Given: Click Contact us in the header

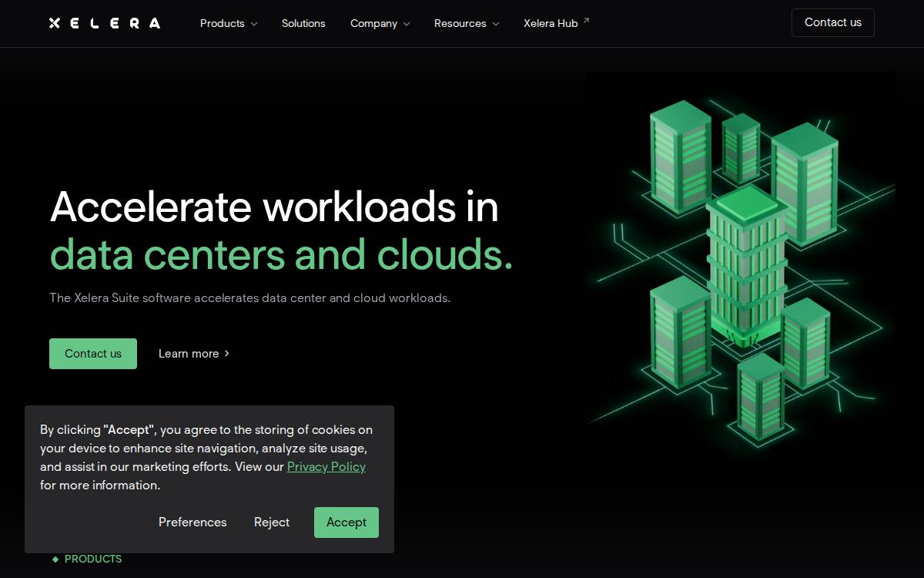Looking at the screenshot, I should [833, 22].
